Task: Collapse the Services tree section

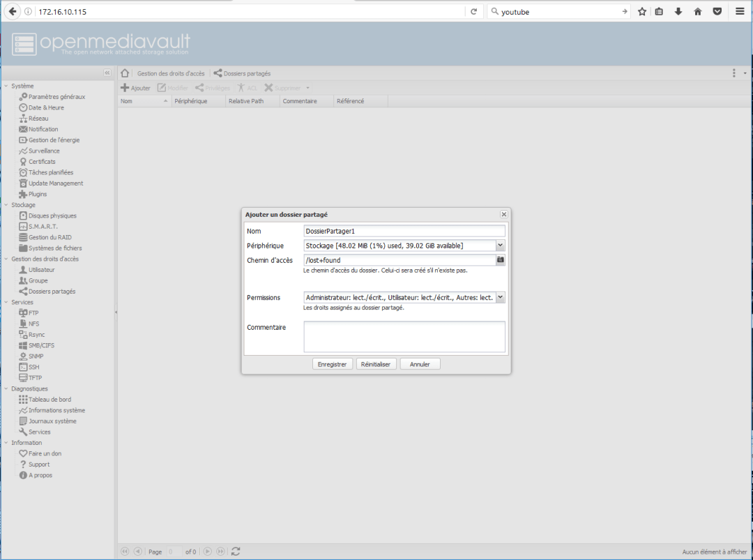Action: tap(6, 303)
